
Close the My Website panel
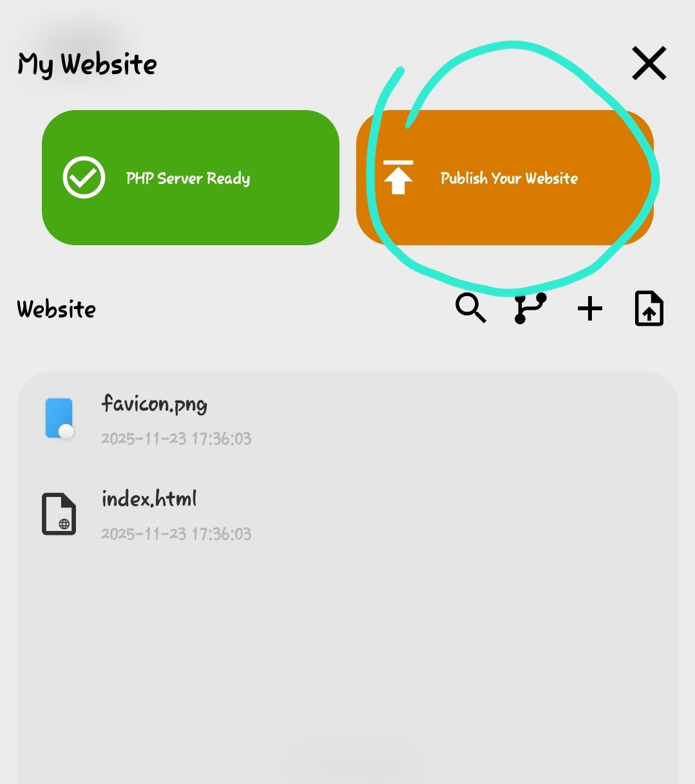(649, 63)
